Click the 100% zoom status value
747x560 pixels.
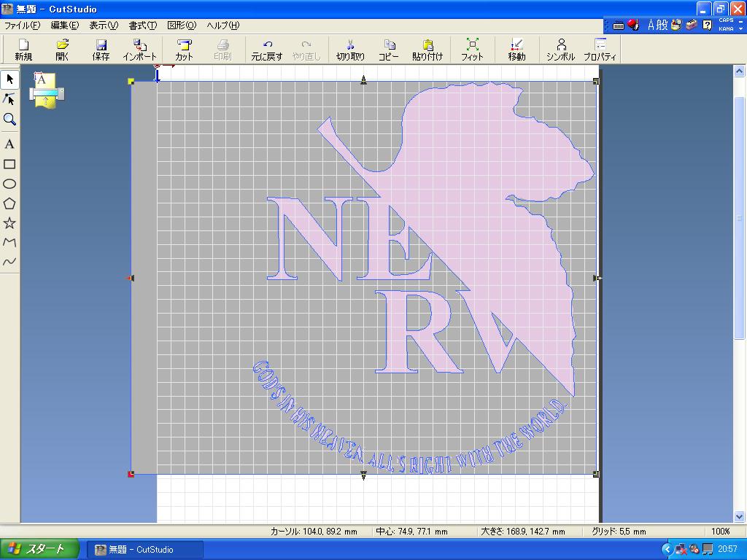pyautogui.click(x=720, y=532)
